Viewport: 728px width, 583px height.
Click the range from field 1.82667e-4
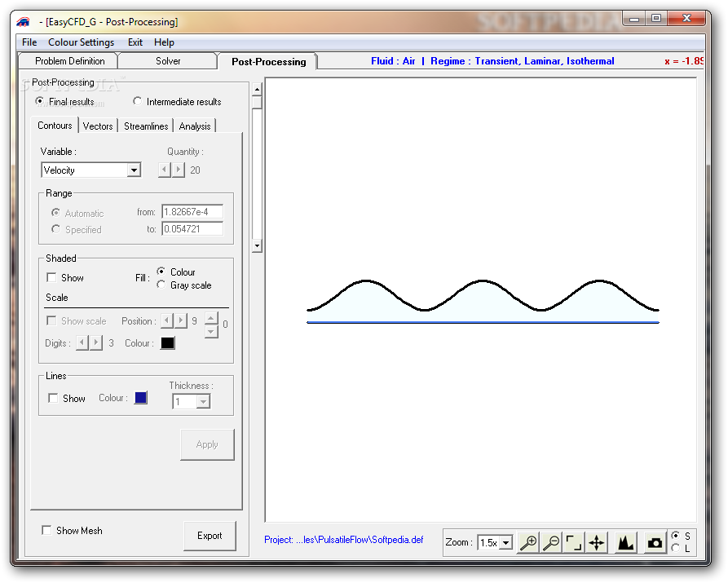(192, 211)
